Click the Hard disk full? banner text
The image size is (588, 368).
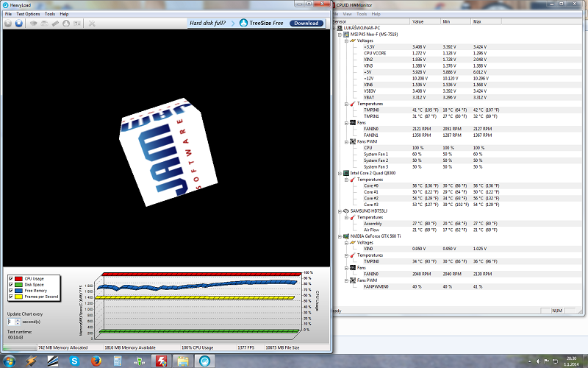207,23
